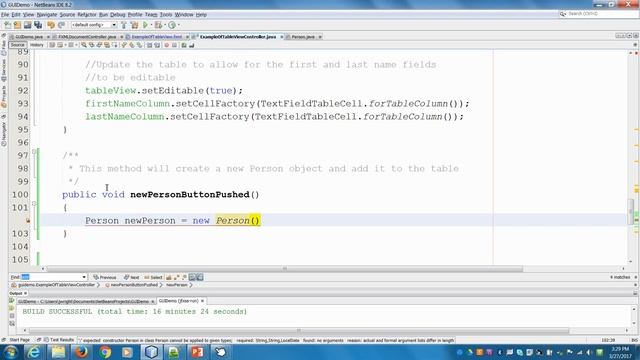The width and height of the screenshot is (640, 360).
Task: Toggle Wrap Around in Find bar
Action: click(200, 278)
